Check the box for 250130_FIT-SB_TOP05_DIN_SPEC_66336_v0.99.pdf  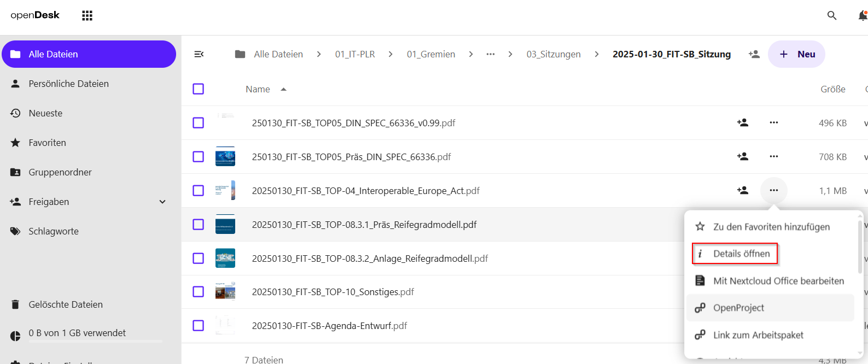[x=199, y=123]
